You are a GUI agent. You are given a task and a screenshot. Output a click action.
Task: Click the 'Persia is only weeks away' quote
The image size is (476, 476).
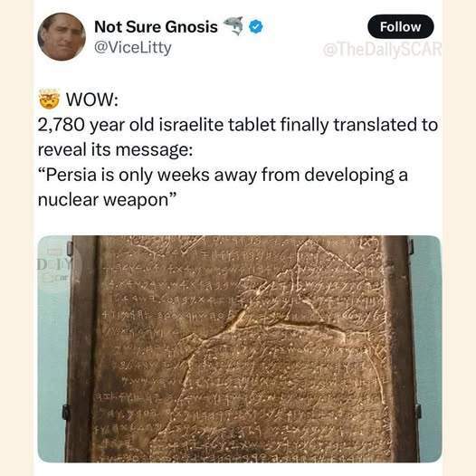coord(223,176)
